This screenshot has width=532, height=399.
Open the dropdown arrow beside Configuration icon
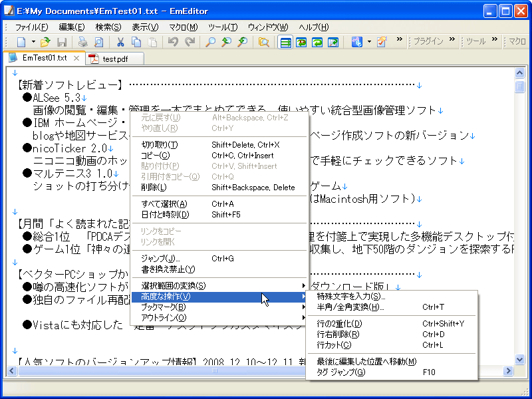(x=369, y=42)
